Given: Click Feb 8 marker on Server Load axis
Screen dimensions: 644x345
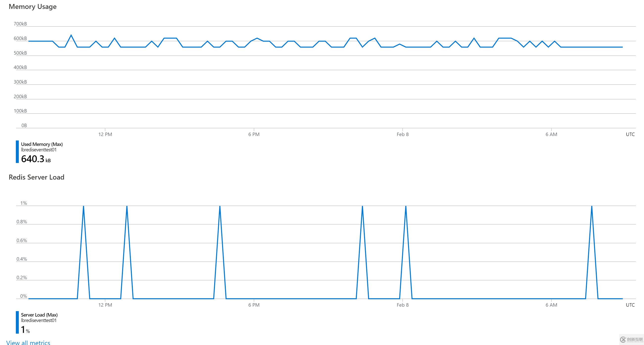Looking at the screenshot, I should click(x=403, y=305).
